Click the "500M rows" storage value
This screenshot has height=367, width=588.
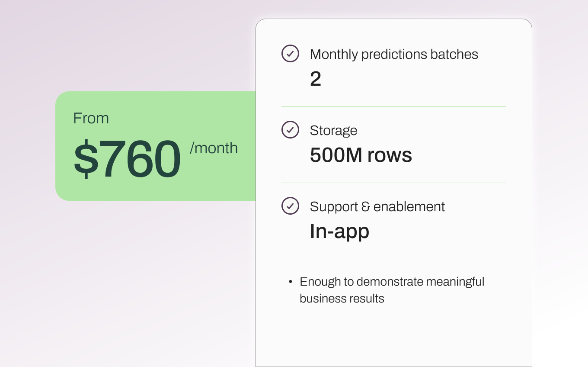tap(361, 155)
